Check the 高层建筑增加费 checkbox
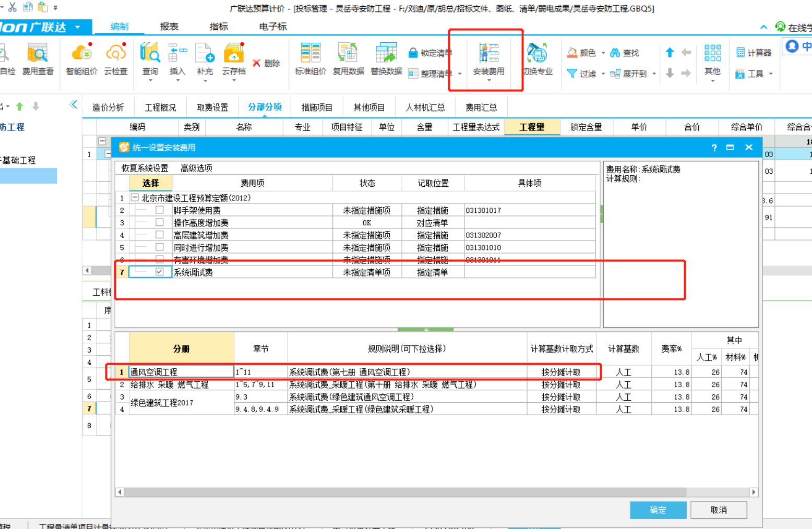812x529 pixels. [x=160, y=235]
